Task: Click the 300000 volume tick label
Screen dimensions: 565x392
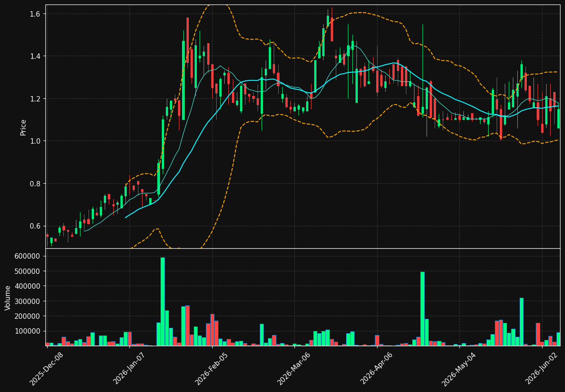Action: (x=28, y=301)
